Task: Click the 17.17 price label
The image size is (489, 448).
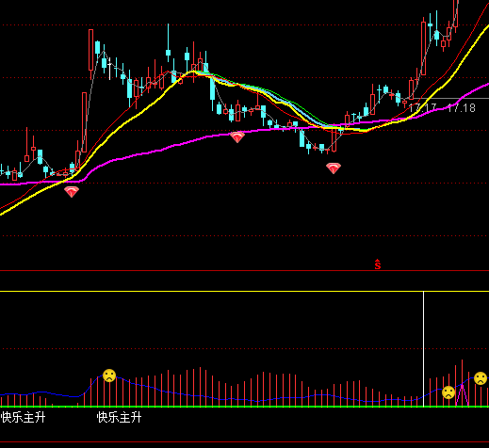Action: point(422,108)
